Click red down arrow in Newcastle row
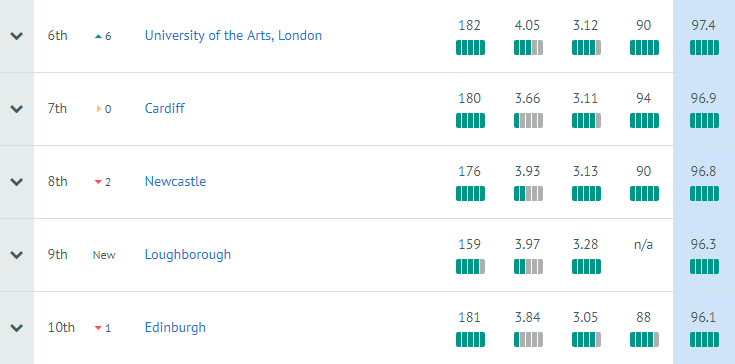Viewport: 735px width, 364px height. [98, 182]
